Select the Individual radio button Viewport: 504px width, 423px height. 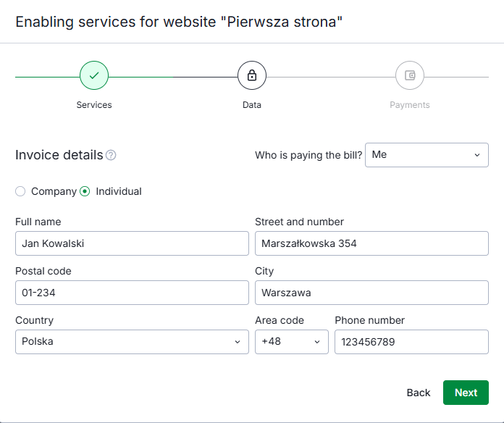[x=85, y=191]
